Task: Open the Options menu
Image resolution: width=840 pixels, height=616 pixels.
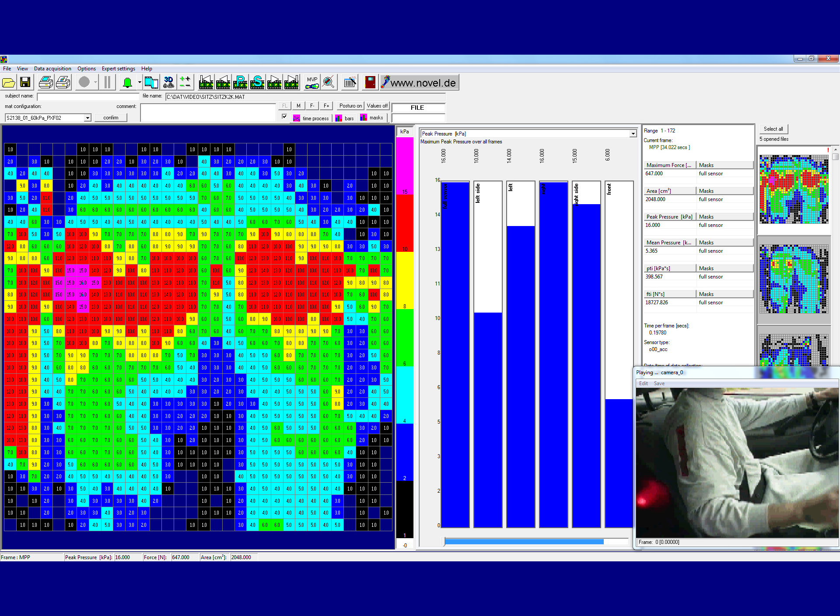Action: click(x=87, y=69)
